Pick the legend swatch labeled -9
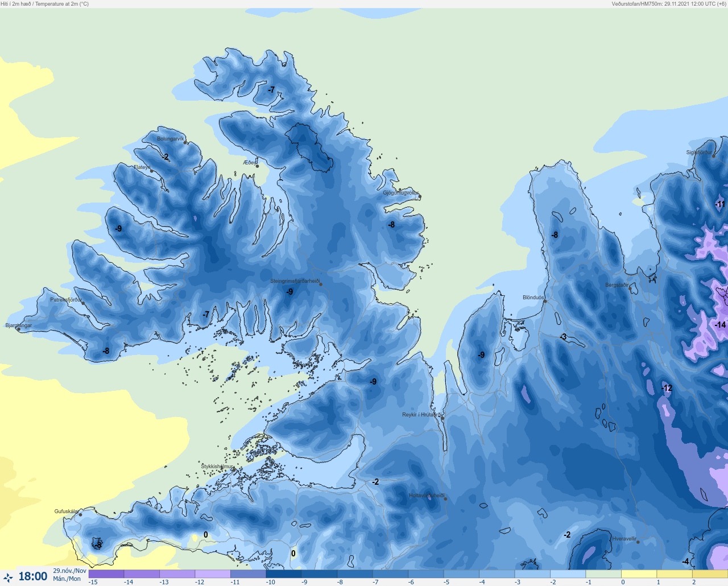Image resolution: width=728 pixels, height=586 pixels. [319, 575]
